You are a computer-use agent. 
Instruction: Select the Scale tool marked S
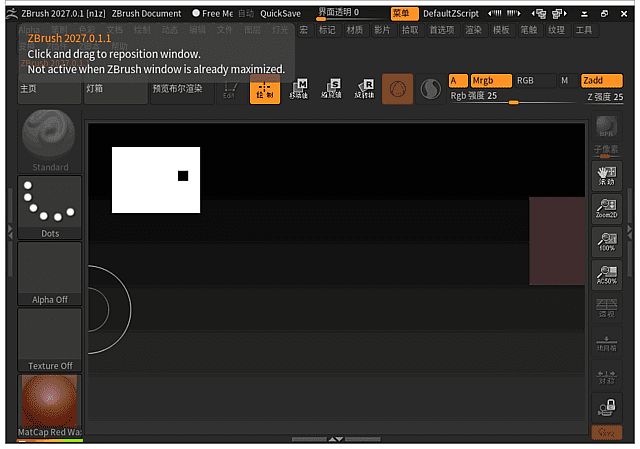click(331, 89)
